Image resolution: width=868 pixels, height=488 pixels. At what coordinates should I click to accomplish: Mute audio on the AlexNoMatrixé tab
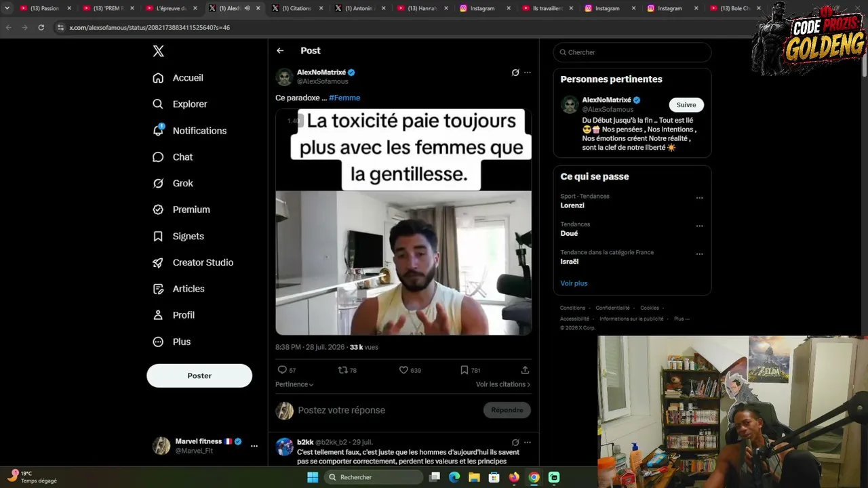pos(247,8)
